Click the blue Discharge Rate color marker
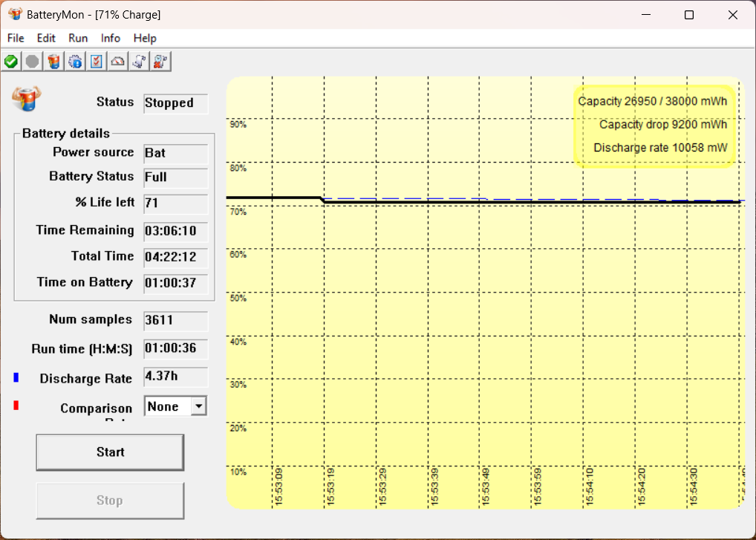The width and height of the screenshot is (756, 540). click(x=16, y=377)
